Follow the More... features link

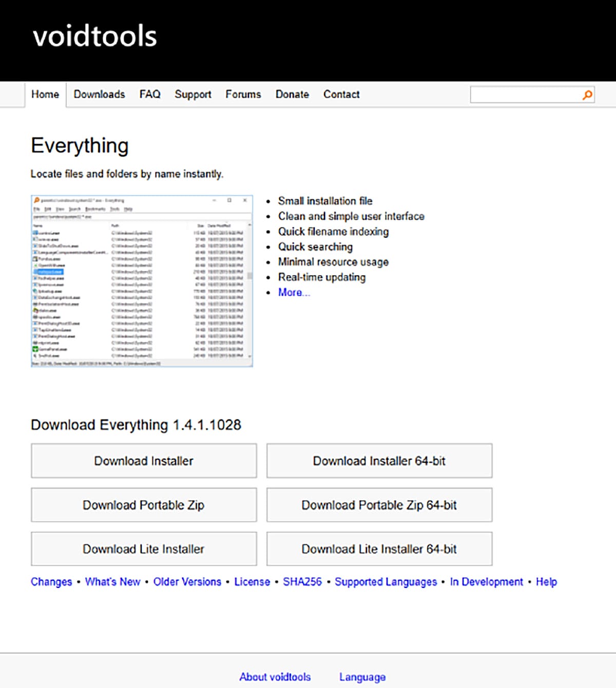coord(294,292)
